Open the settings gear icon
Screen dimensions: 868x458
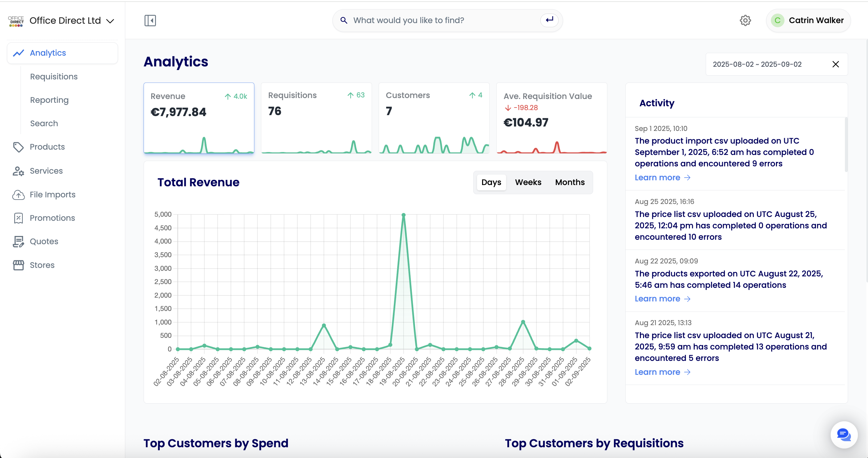pos(745,21)
